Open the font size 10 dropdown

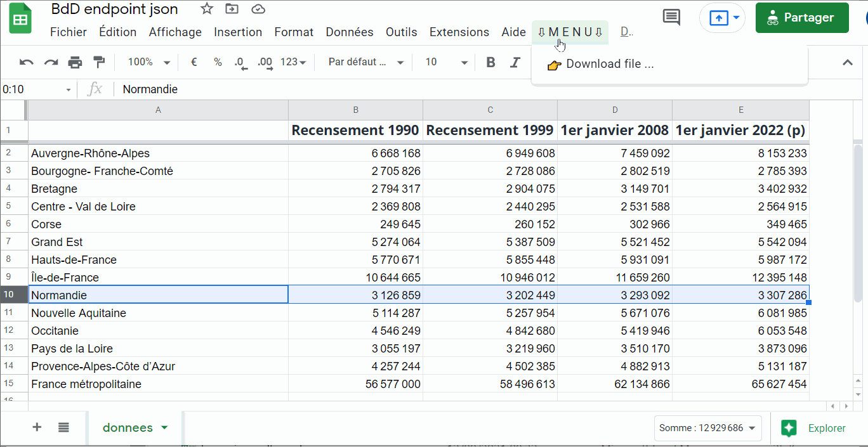(447, 62)
